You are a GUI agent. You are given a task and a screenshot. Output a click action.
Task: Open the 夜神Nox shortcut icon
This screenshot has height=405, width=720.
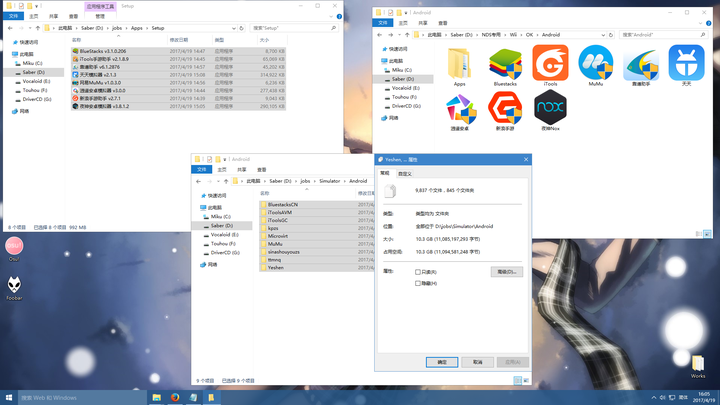pyautogui.click(x=550, y=107)
